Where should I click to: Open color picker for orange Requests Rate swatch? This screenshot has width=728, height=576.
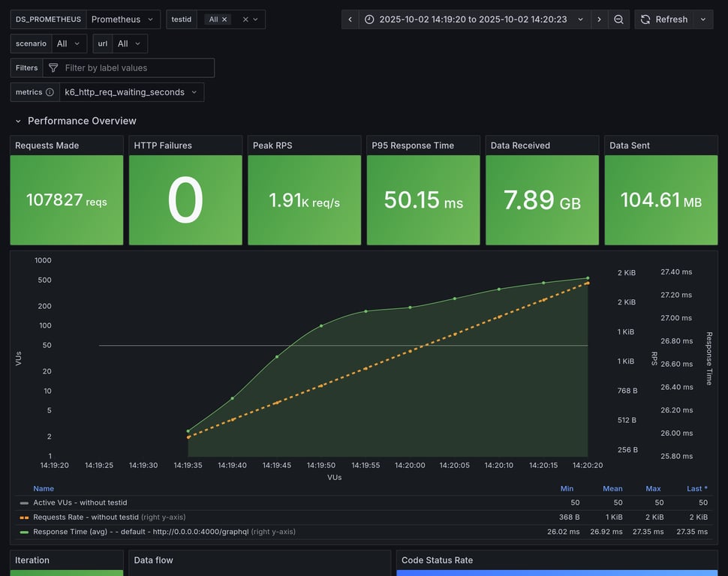[x=24, y=517]
